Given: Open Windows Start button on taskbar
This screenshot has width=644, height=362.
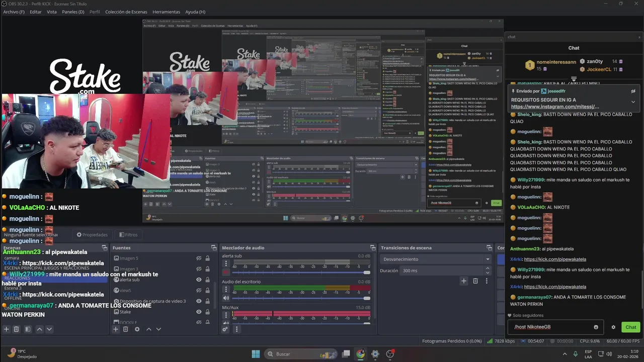Looking at the screenshot, I should (x=256, y=354).
